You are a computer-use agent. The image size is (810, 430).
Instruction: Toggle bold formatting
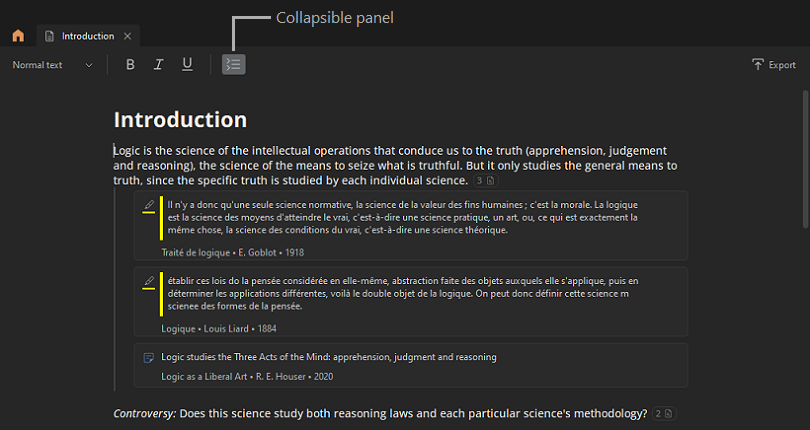(130, 65)
